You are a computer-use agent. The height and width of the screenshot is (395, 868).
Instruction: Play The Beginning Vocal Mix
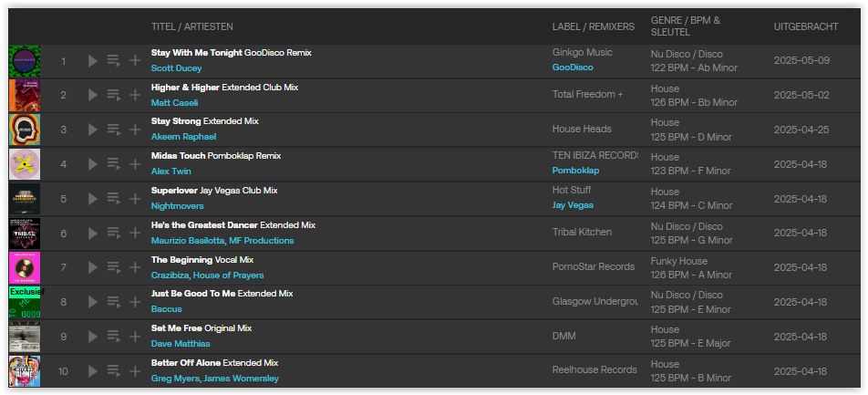(x=92, y=267)
